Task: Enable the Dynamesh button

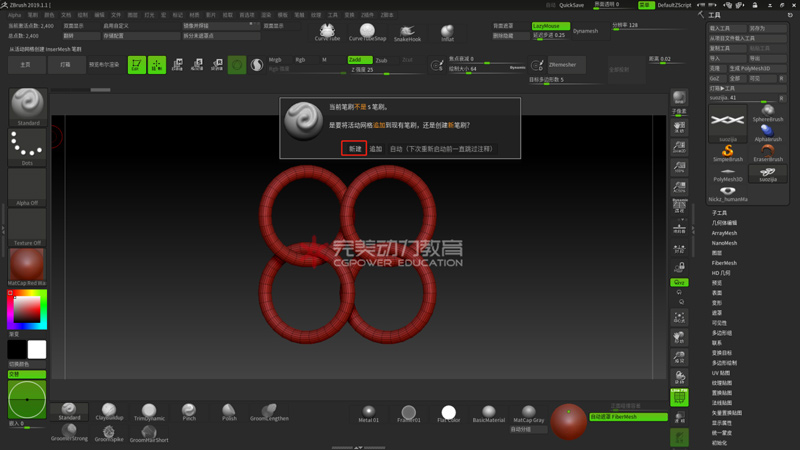Action: click(585, 31)
